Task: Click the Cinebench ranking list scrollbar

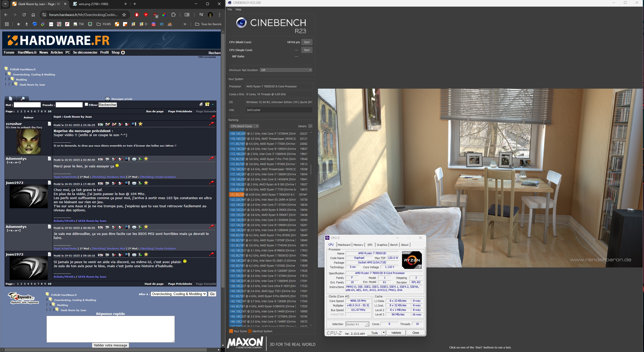Action: point(311,170)
